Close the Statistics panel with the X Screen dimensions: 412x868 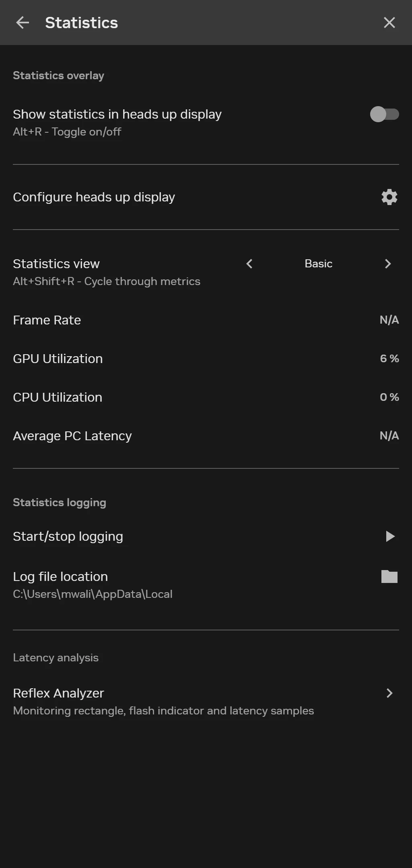coord(389,23)
